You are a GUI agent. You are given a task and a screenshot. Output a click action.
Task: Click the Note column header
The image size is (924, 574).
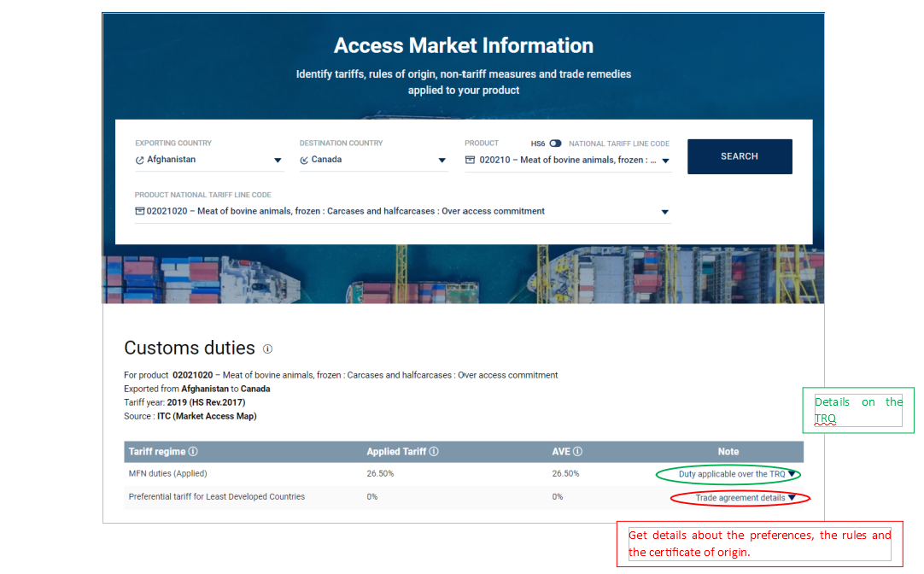728,452
